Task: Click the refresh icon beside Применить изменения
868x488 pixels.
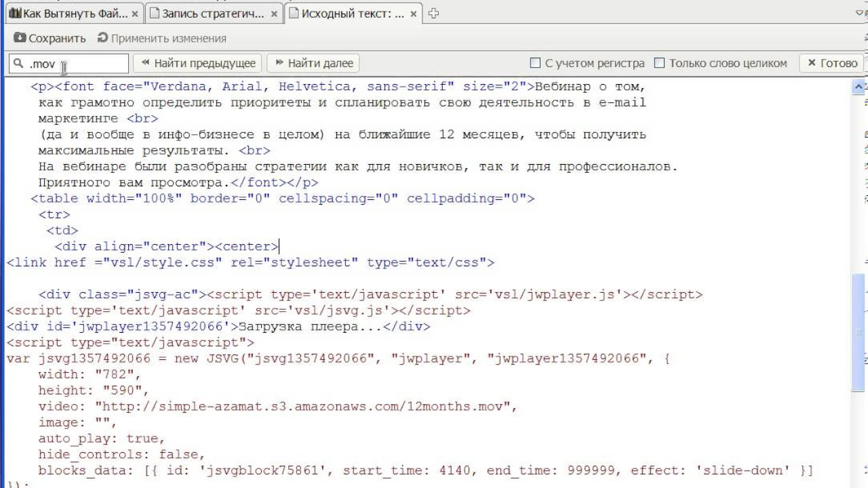Action: click(x=103, y=38)
